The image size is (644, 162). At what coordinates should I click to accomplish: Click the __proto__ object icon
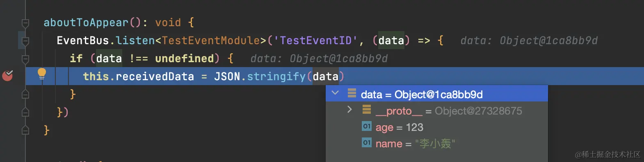367,109
